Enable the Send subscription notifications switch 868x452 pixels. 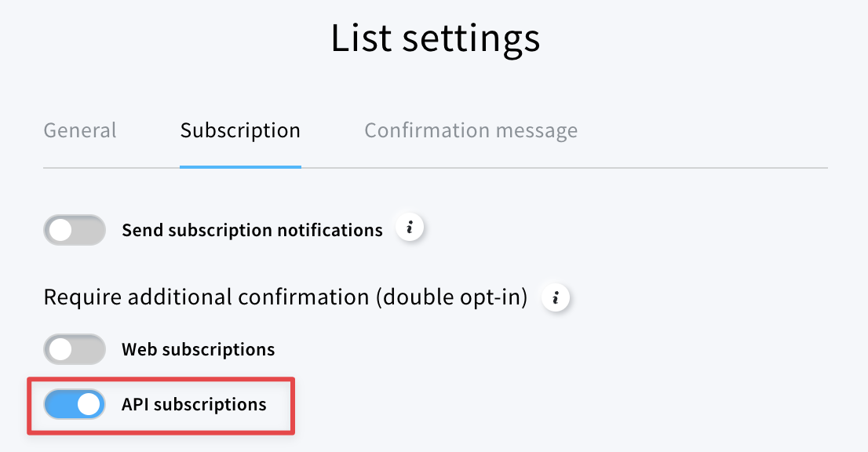click(x=75, y=230)
